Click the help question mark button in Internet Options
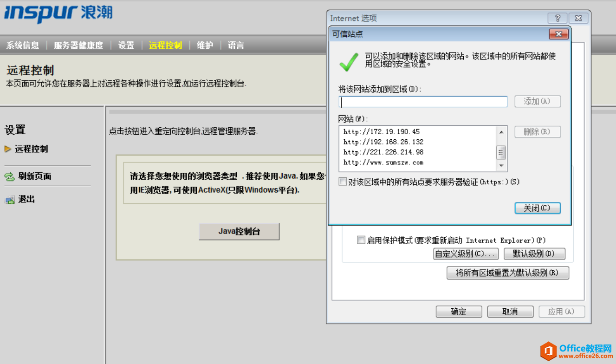Screen dimensions: 616x364 [x=557, y=18]
